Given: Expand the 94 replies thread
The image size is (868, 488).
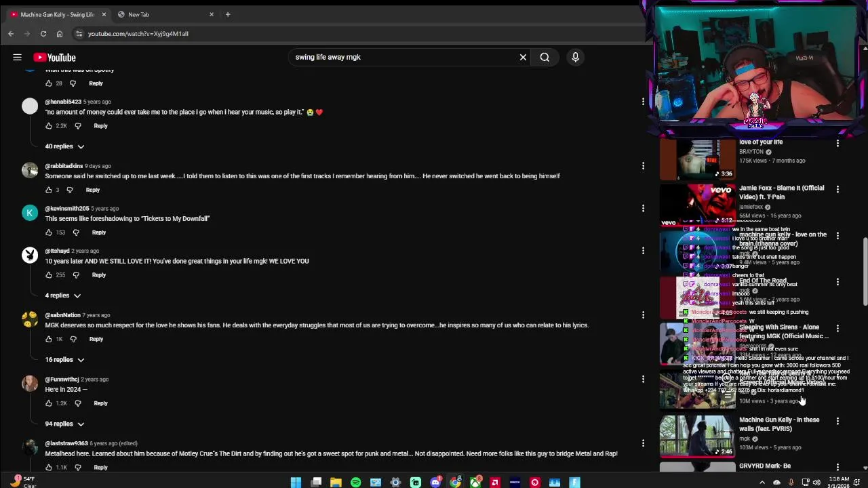Looking at the screenshot, I should 64,424.
